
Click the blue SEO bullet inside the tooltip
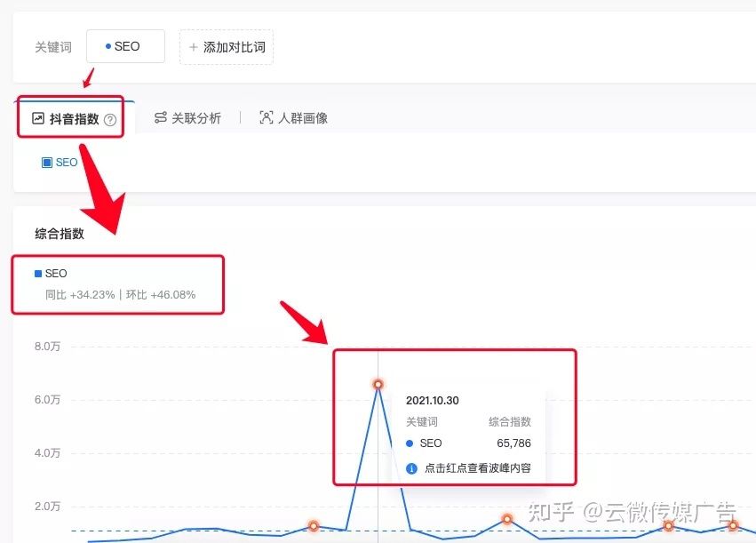tap(410, 443)
